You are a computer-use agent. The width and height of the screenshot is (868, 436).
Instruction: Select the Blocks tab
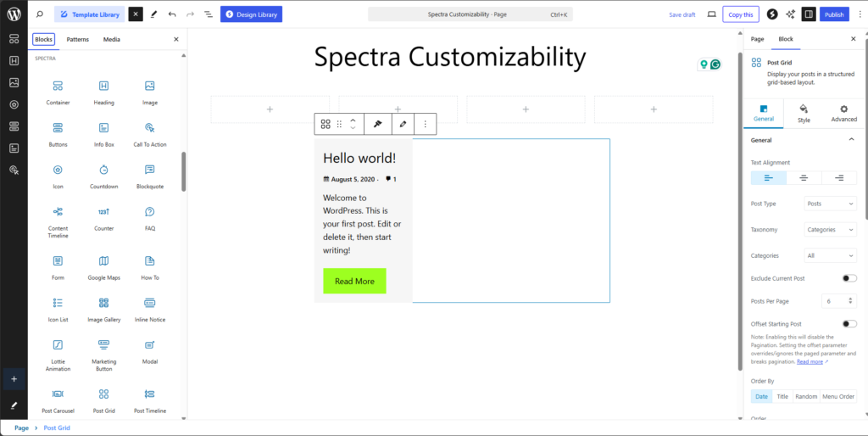(44, 39)
